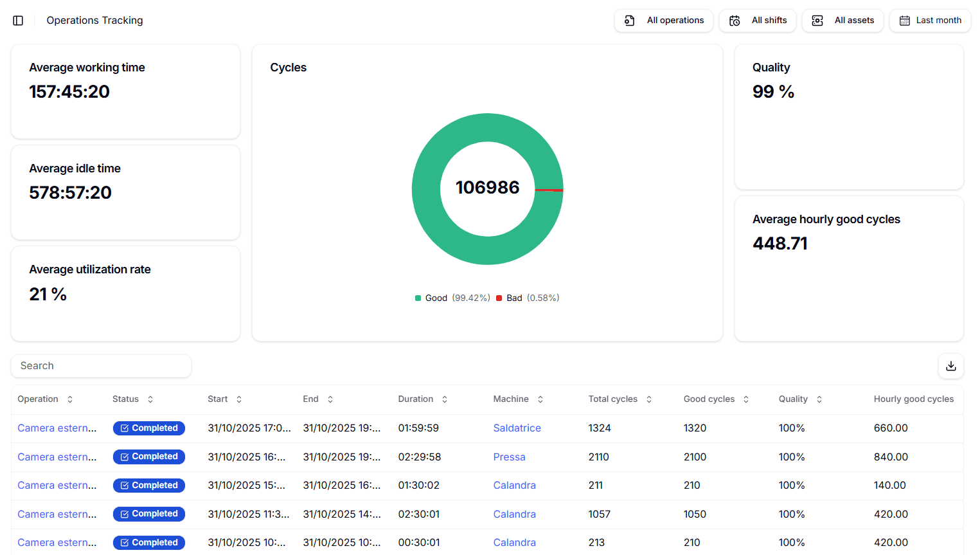Open the Saldatrice machine link
Viewport: 980px width, 555px height.
517,428
